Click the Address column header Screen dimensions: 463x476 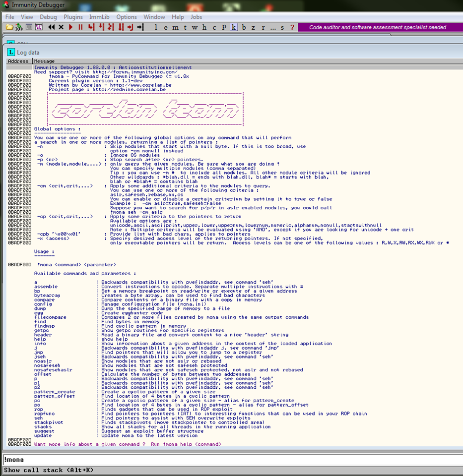pos(18,61)
